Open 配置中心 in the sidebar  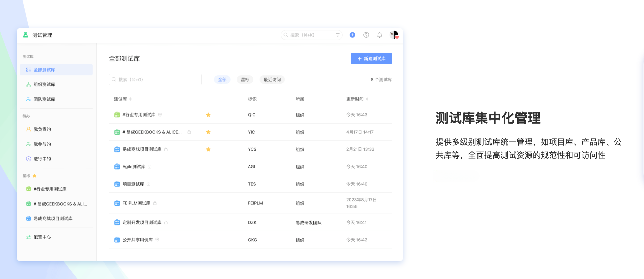tap(42, 237)
